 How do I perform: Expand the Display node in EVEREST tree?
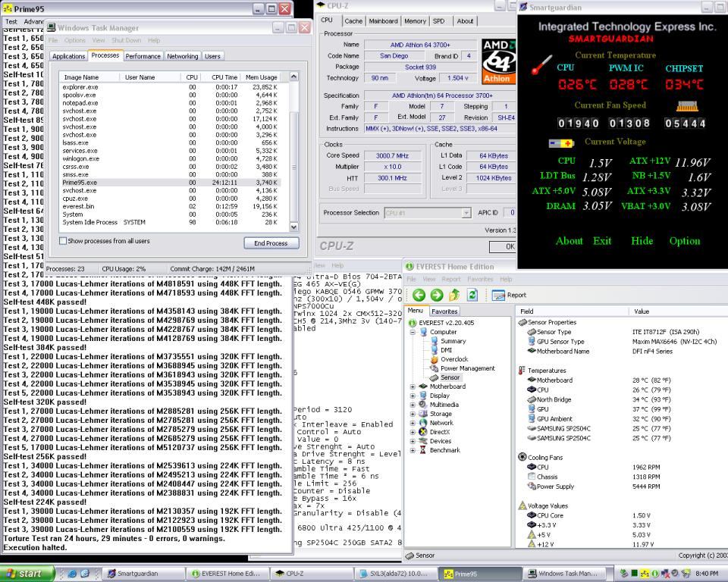click(x=413, y=396)
